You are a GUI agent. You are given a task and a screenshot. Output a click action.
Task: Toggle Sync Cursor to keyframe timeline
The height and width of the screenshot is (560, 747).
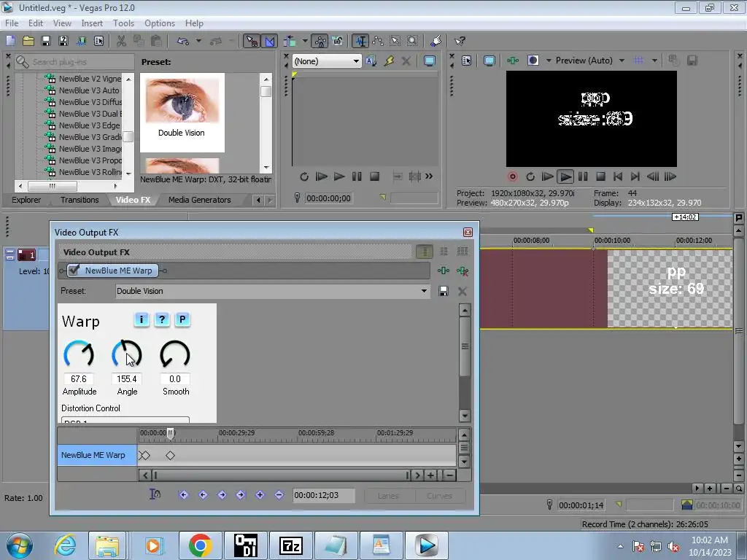pos(155,495)
